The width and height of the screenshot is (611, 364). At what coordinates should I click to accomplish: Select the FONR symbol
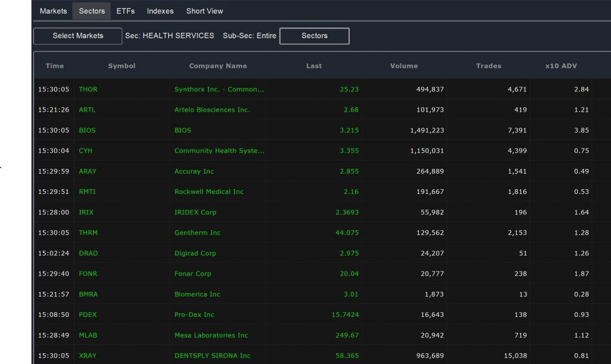pos(88,273)
